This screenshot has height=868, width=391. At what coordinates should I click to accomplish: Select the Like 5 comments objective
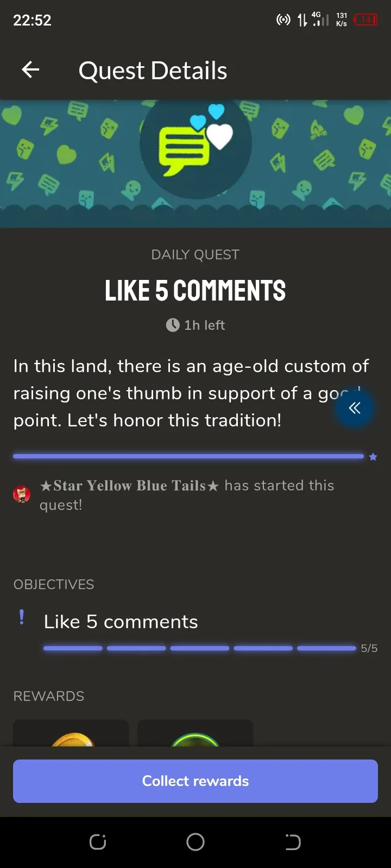[121, 622]
